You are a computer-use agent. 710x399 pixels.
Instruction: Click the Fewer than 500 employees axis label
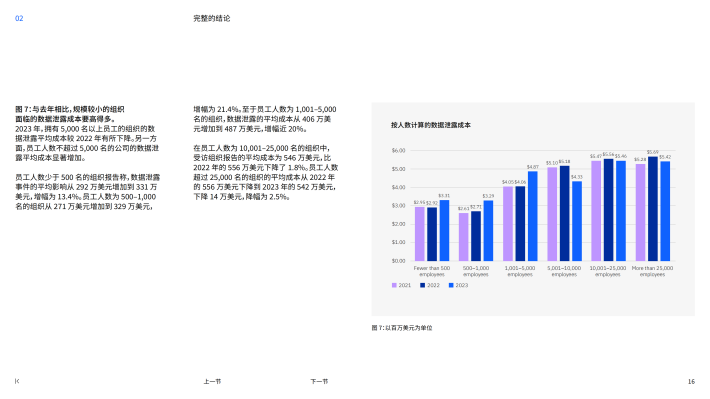[432, 271]
